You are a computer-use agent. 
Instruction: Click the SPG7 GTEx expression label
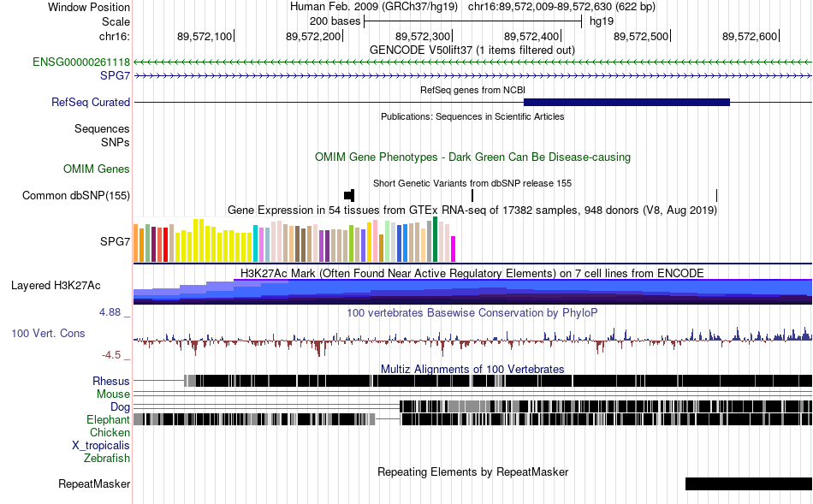116,241
